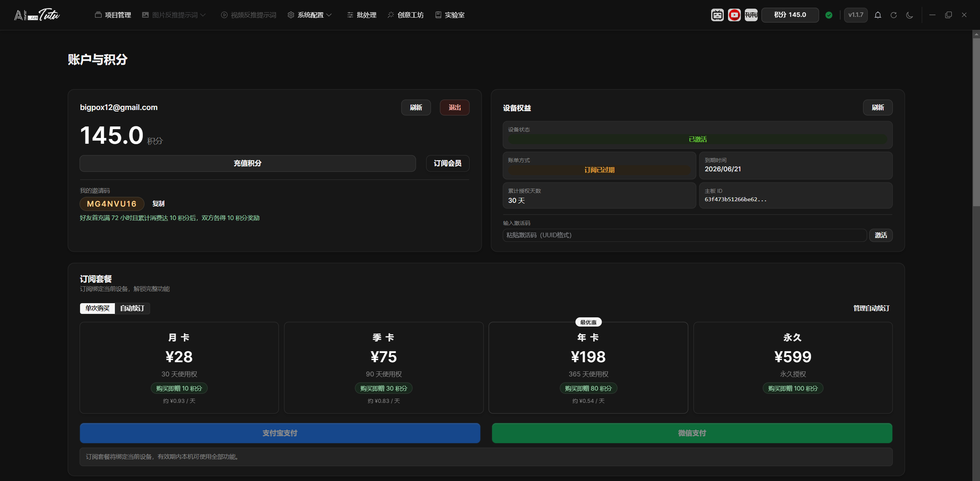Open the Bilibili channel icon

pyautogui.click(x=717, y=15)
